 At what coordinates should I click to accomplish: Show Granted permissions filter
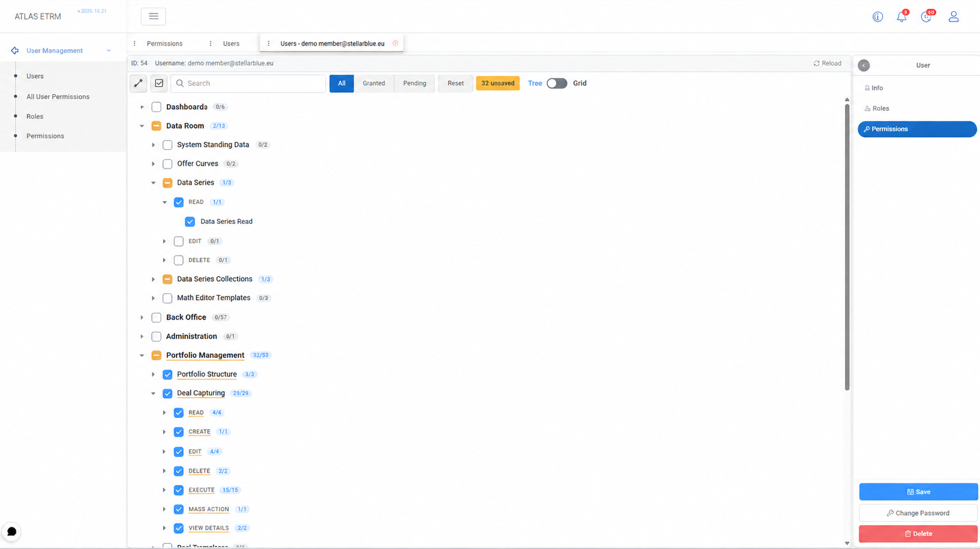pos(374,84)
